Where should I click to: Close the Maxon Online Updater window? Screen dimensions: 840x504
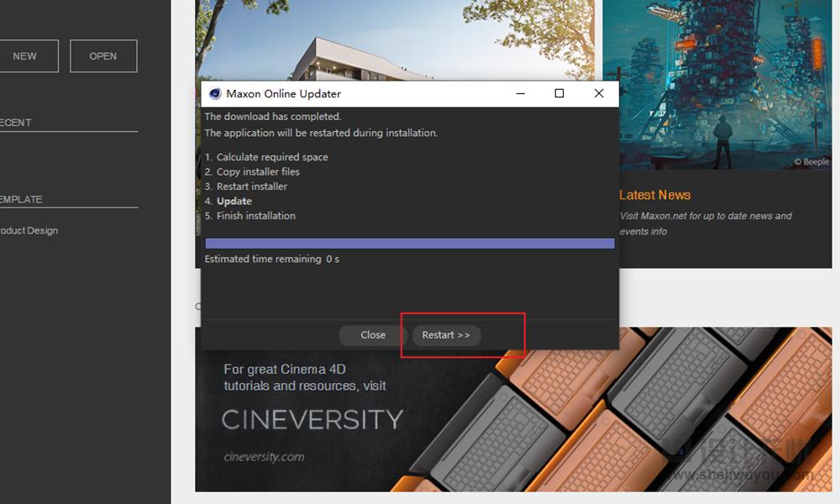tap(599, 94)
